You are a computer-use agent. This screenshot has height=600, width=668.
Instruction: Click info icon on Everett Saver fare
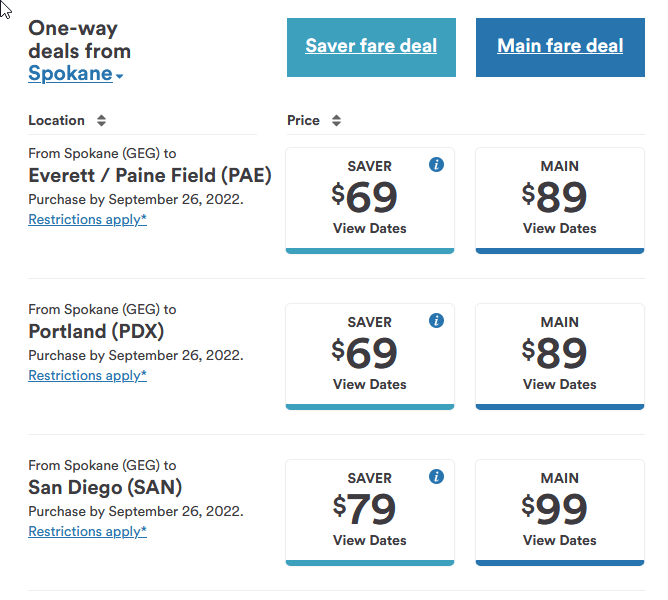coord(436,165)
